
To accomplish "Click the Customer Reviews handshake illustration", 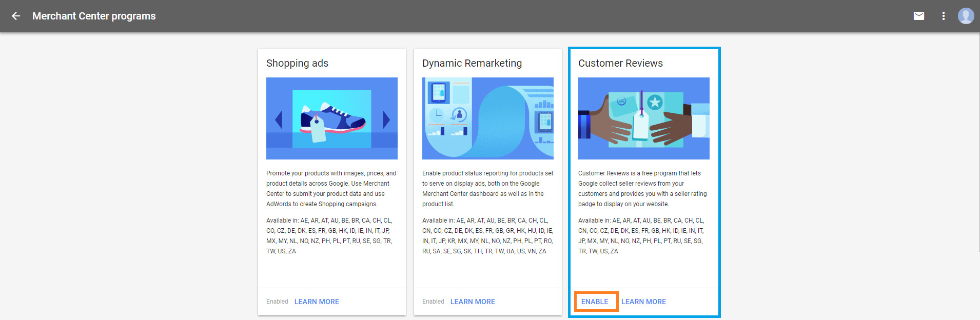I will 644,118.
